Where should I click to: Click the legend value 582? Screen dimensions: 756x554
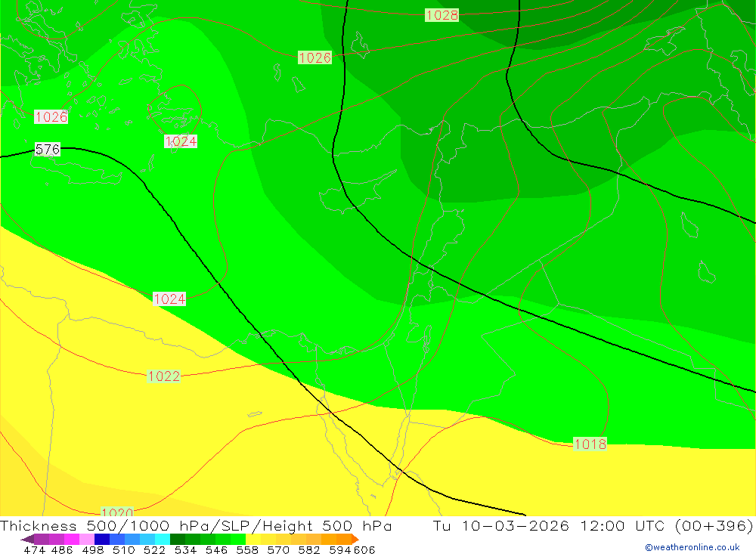pyautogui.click(x=309, y=549)
